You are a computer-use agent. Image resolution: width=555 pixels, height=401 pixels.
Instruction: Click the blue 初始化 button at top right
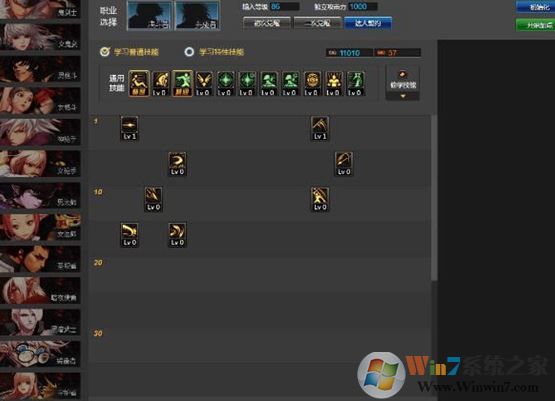536,7
